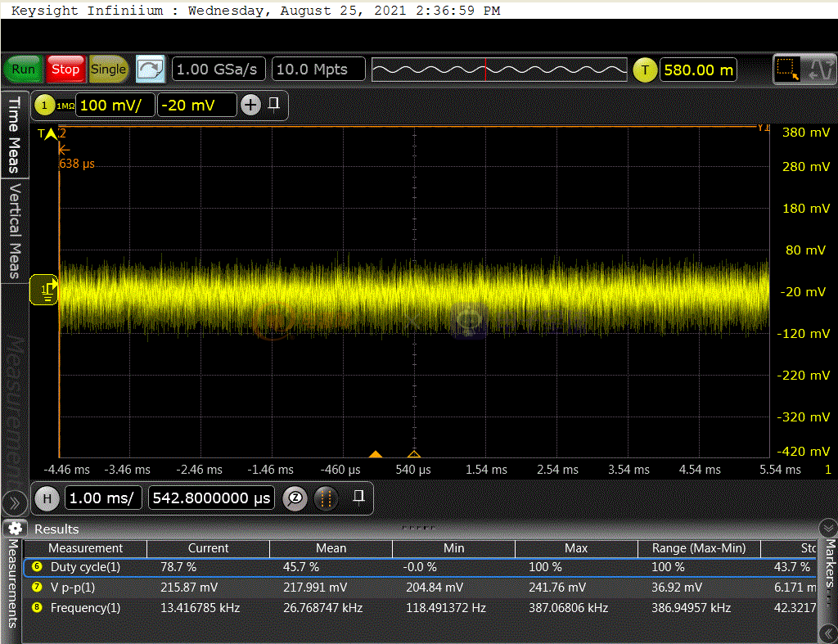Select the zoom box selection tool
The width and height of the screenshot is (838, 644).
787,70
